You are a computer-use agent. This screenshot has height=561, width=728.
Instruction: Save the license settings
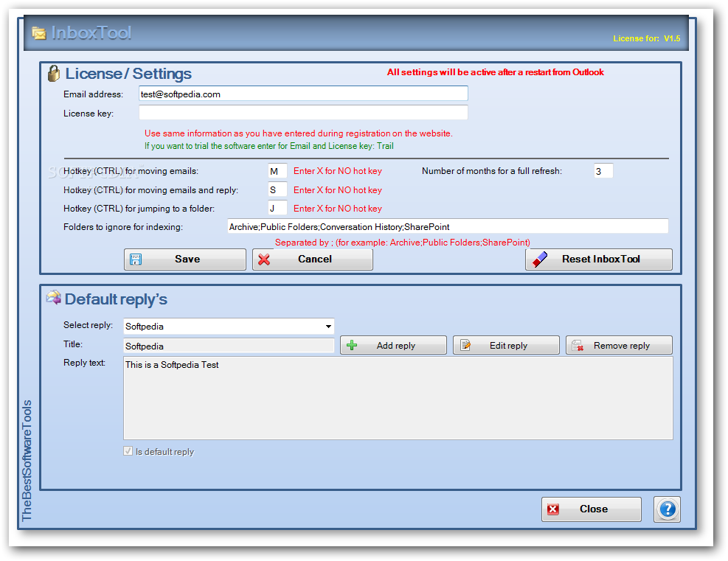coord(185,259)
